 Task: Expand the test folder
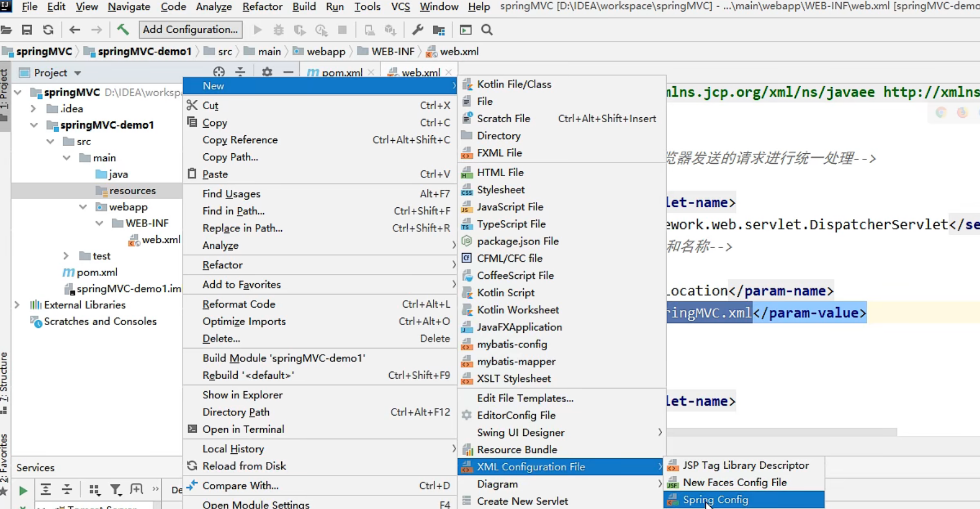[x=66, y=256]
